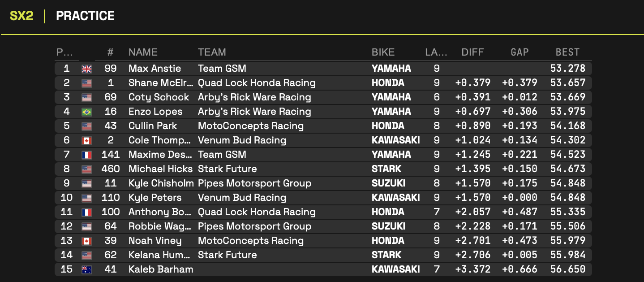
Task: Click the Canadian flag icon for Cole Thompson
Action: click(x=87, y=140)
